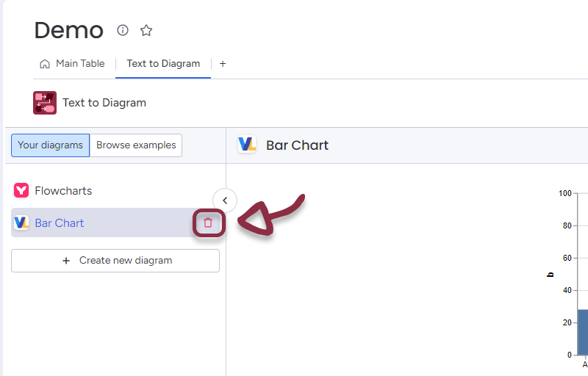Image resolution: width=588 pixels, height=376 pixels.
Task: Click the Vega-Lite icon next to Bar Chart in sidebar
Action: 21,223
